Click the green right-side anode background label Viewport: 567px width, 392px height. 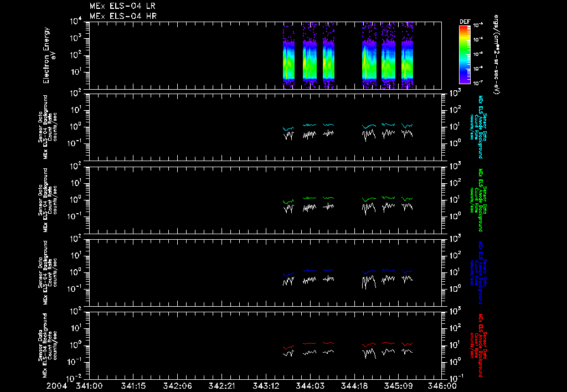[478, 200]
